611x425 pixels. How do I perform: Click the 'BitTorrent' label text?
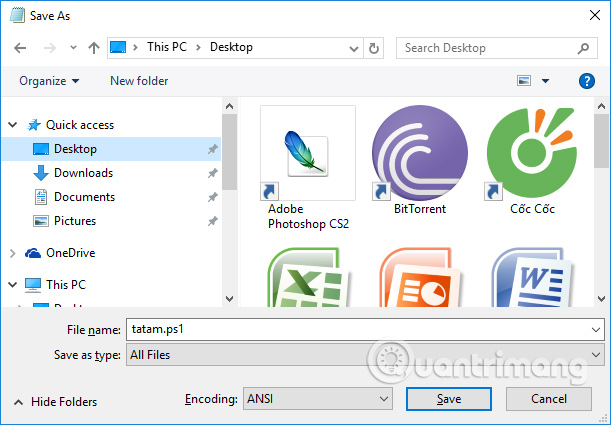click(x=420, y=209)
